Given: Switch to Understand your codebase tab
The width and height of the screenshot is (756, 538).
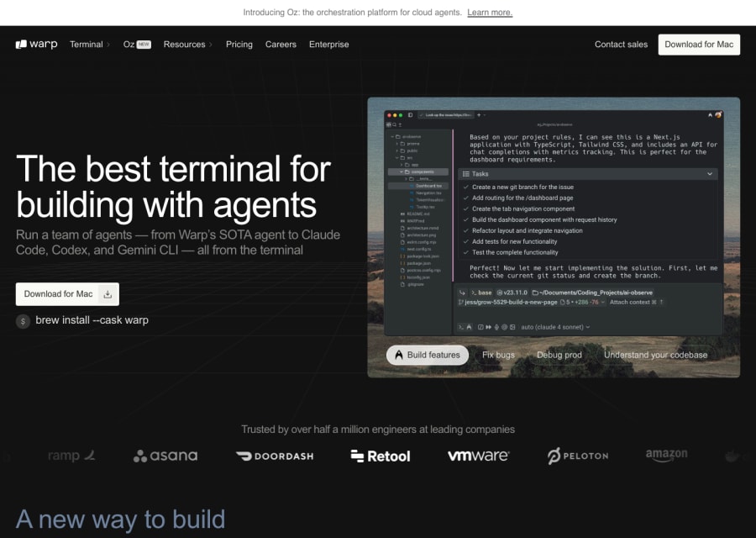Looking at the screenshot, I should click(656, 355).
